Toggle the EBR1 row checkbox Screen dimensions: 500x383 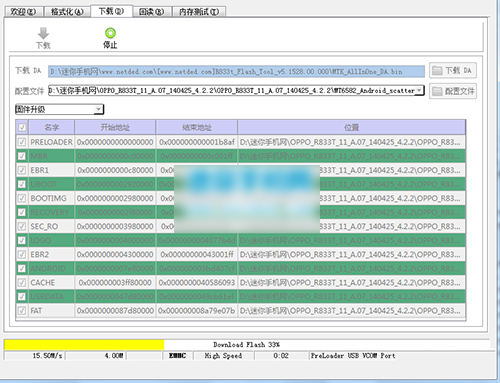(22, 170)
